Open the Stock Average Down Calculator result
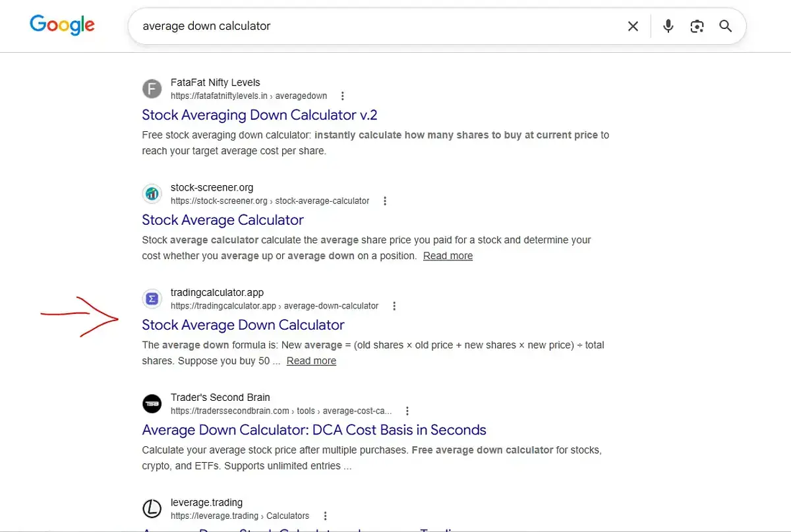 tap(243, 325)
